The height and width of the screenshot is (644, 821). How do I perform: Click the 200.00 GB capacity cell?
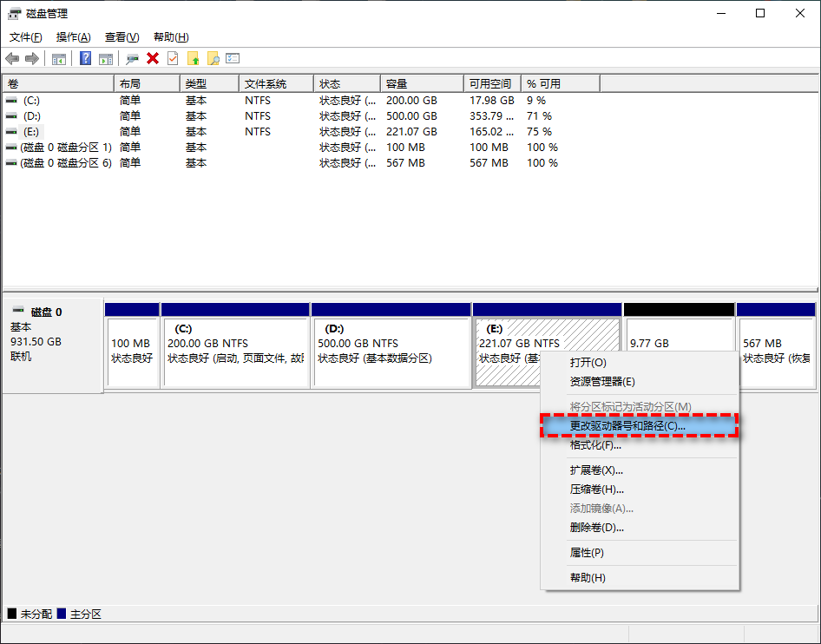411,100
